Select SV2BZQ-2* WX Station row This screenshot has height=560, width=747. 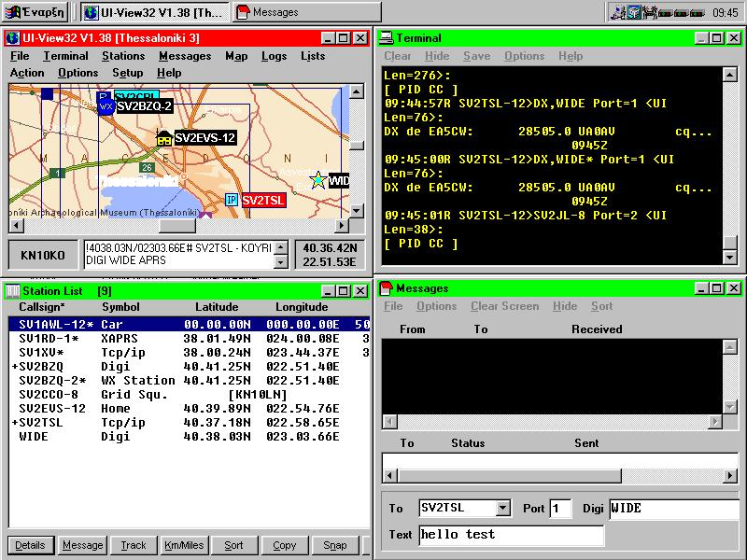coord(190,381)
